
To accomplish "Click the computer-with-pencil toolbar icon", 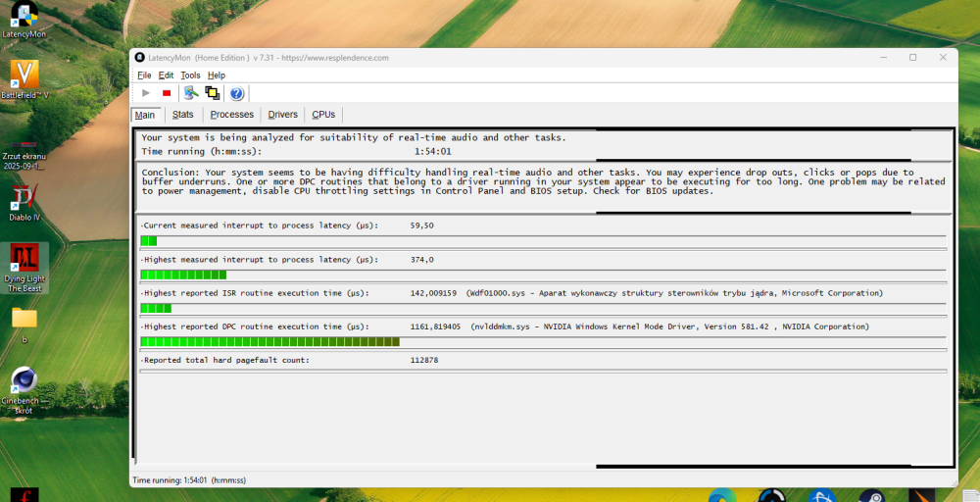I will click(191, 93).
